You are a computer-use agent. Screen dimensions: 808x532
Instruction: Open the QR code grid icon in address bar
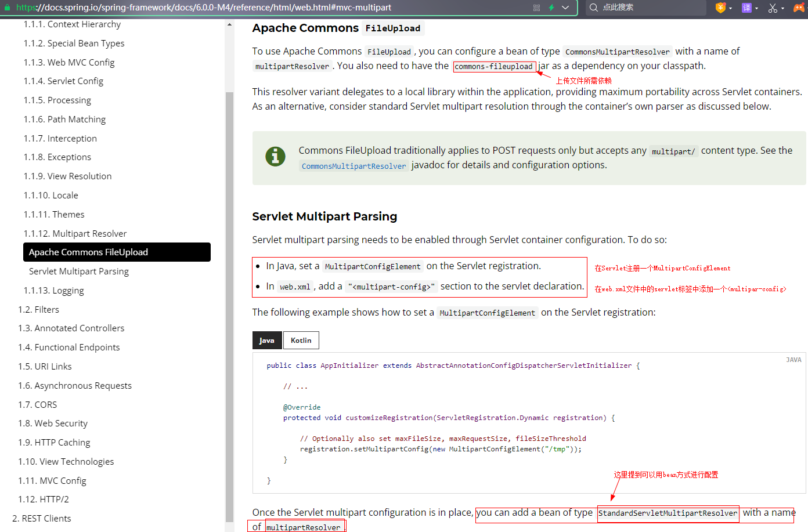coord(536,8)
